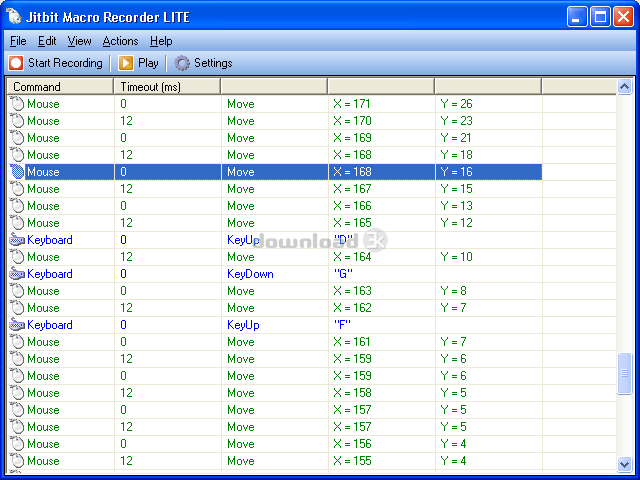Viewport: 640px width, 480px height.
Task: Select the Mouse row with Y = 10
Action: pos(43,257)
